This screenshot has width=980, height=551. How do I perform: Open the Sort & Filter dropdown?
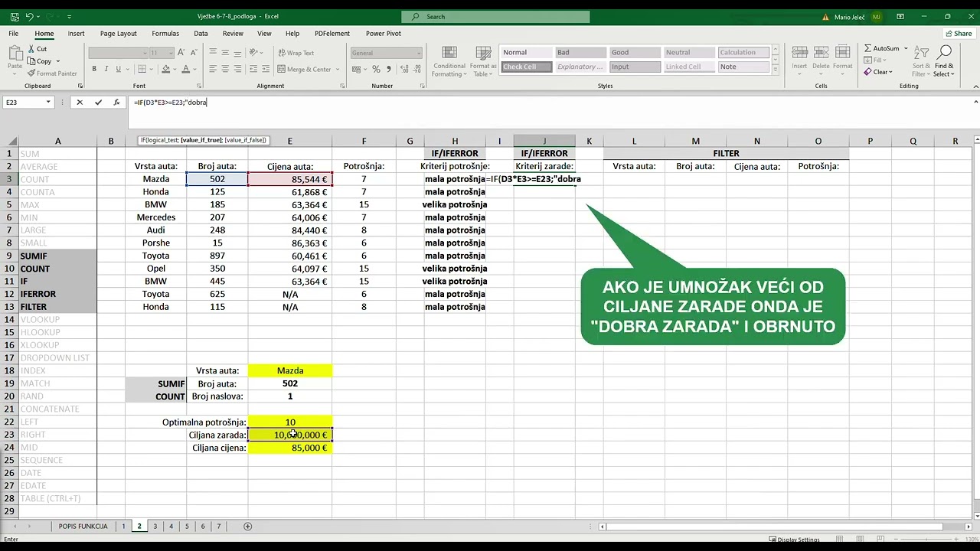click(x=921, y=61)
